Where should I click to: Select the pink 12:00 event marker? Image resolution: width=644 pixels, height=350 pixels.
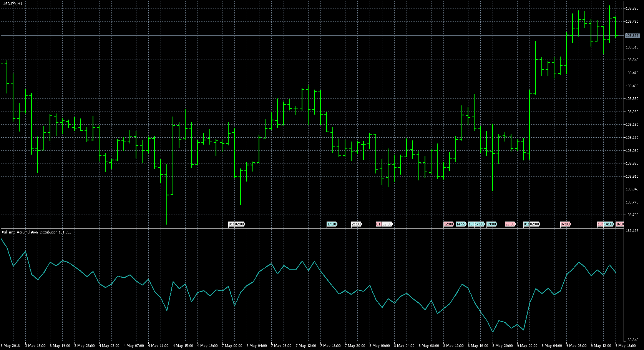coord(448,224)
